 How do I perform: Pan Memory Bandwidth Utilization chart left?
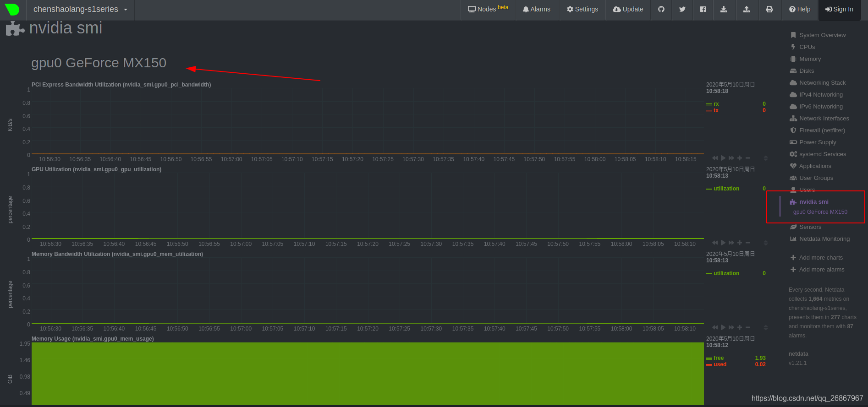point(715,327)
